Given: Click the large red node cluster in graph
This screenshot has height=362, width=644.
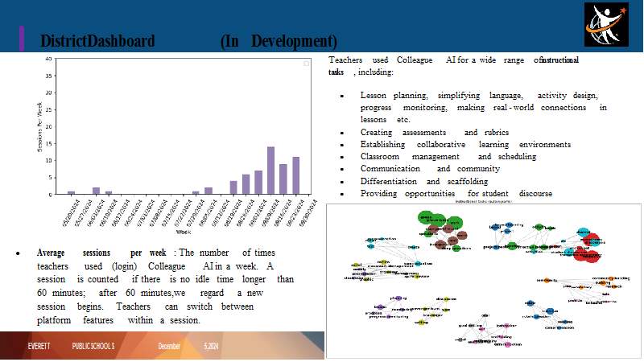Looking at the screenshot, I should point(588,255).
